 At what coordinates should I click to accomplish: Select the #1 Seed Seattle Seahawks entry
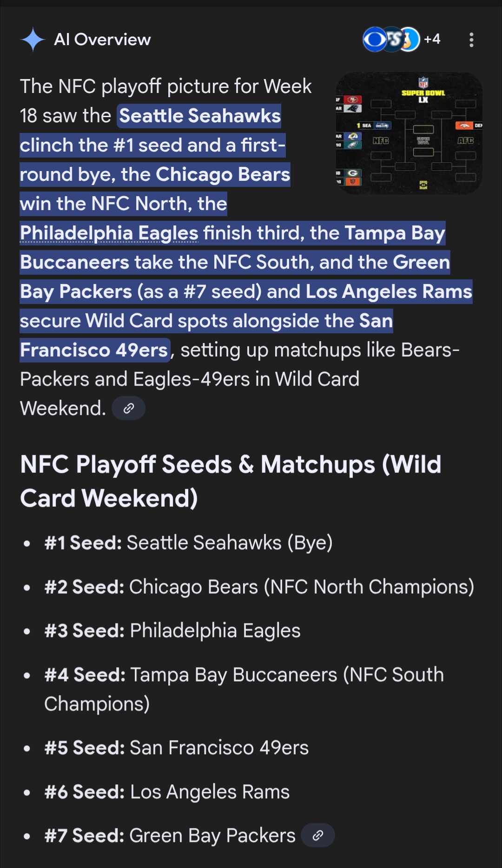188,543
